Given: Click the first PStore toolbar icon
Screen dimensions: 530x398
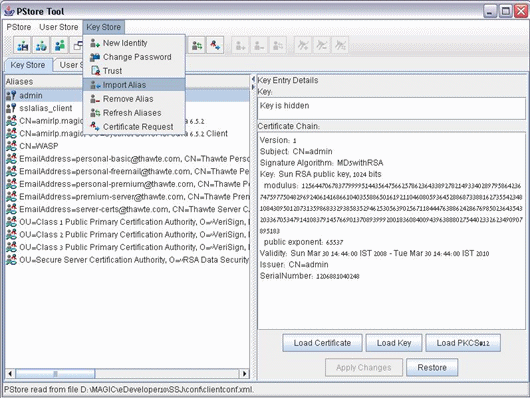Looking at the screenshot, I should [x=23, y=45].
